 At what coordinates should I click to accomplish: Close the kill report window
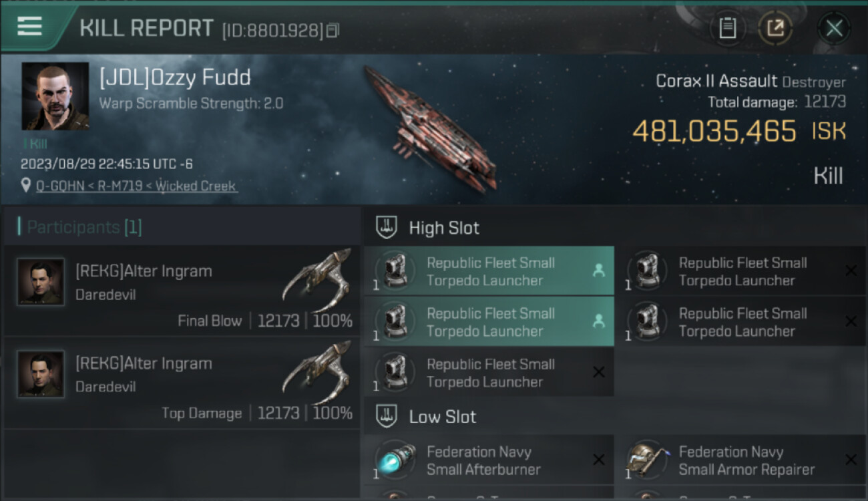click(833, 28)
